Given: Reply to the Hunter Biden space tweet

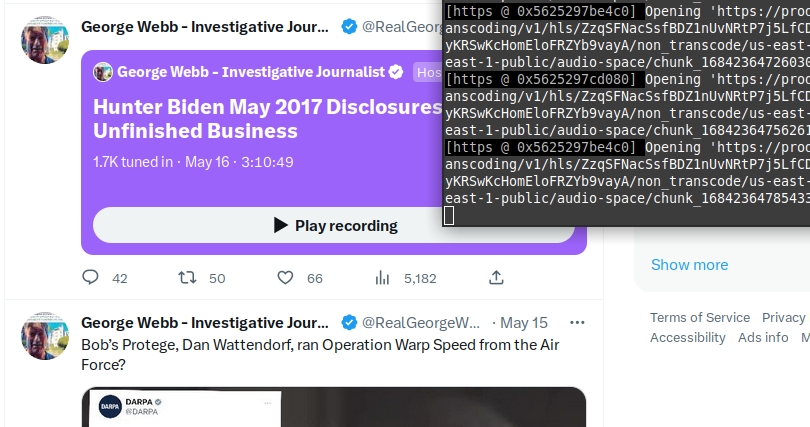Looking at the screenshot, I should coord(90,278).
